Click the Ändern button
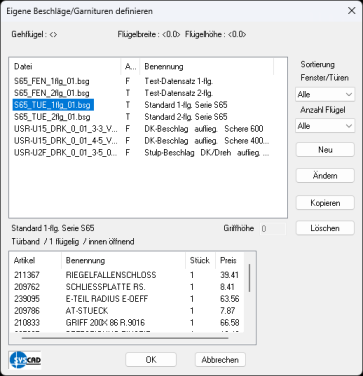Viewport: 363px width, 376px height. (x=325, y=176)
